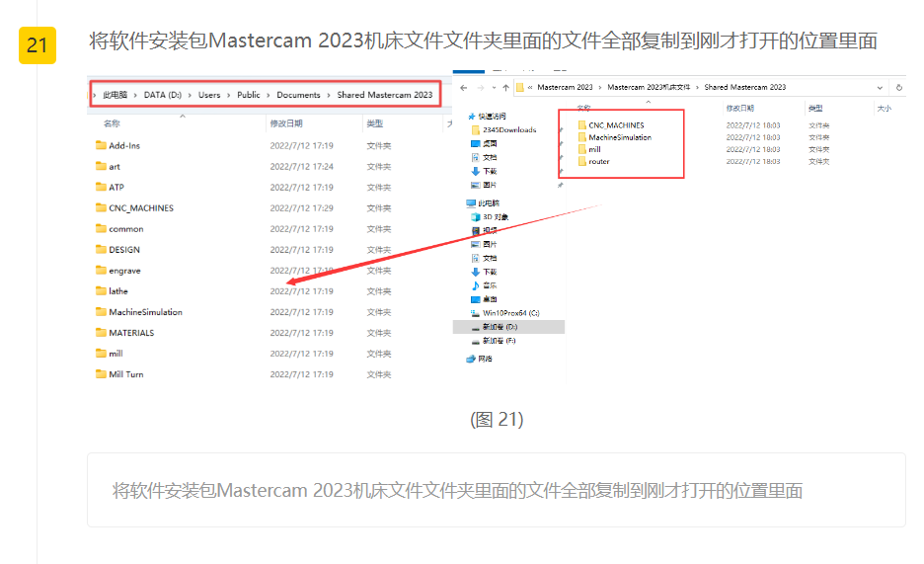Click 此电脑 in left breadcrumb
The image size is (924, 564).
click(x=115, y=95)
